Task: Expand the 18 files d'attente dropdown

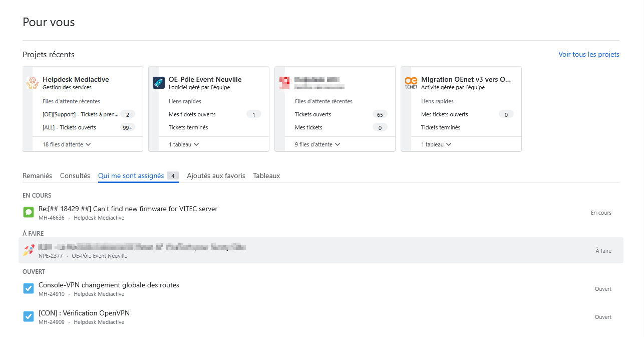Action: [x=67, y=144]
